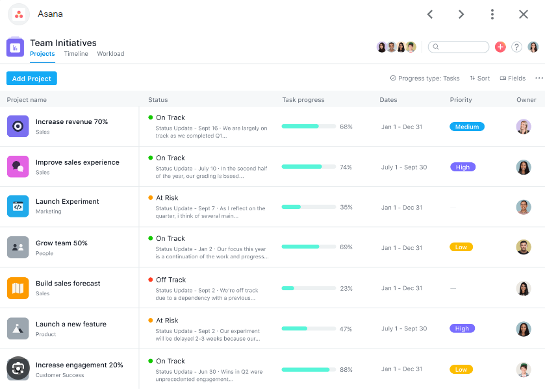Click the team member avatars group
This screenshot has height=392, width=545.
pyautogui.click(x=396, y=47)
